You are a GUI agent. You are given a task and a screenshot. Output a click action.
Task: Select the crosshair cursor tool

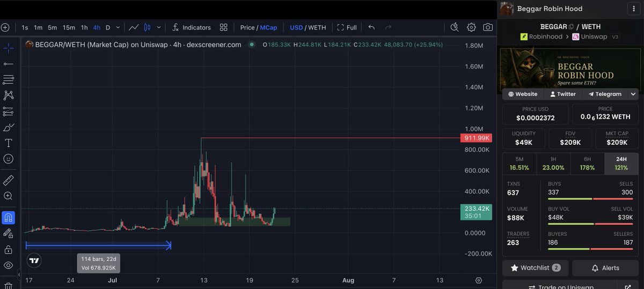point(9,48)
